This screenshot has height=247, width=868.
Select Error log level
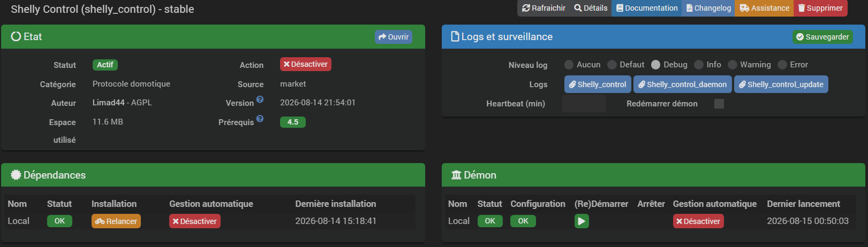coord(782,65)
